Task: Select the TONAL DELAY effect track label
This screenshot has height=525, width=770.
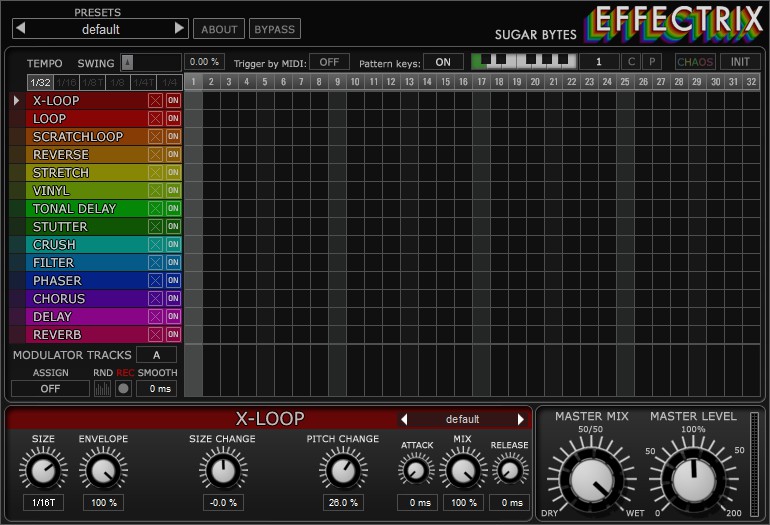Action: coord(74,209)
